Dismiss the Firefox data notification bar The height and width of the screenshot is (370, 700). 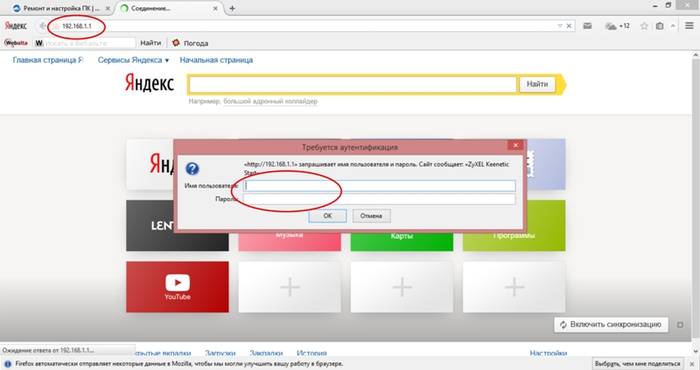692,364
